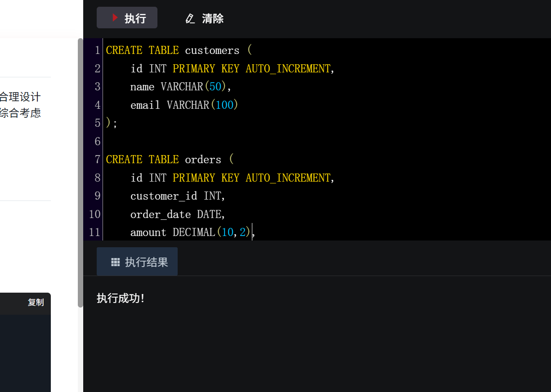The image size is (551, 392).
Task: Click the 清除 clear button
Action: (205, 18)
